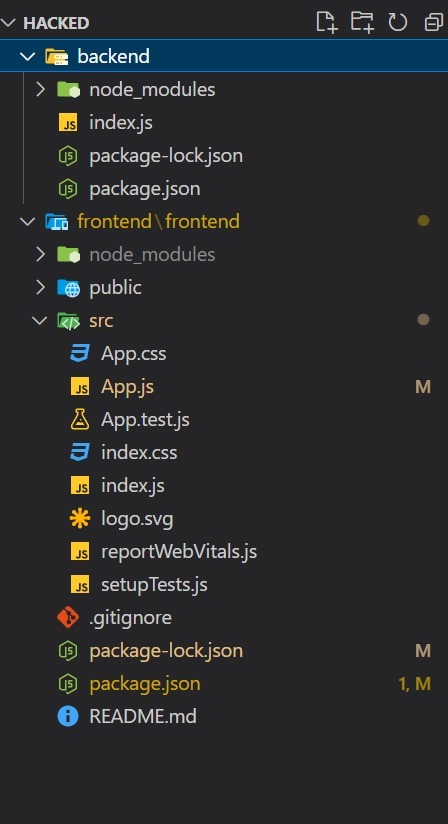Image resolution: width=448 pixels, height=824 pixels.
Task: Click the New Folder icon
Action: coord(362,22)
